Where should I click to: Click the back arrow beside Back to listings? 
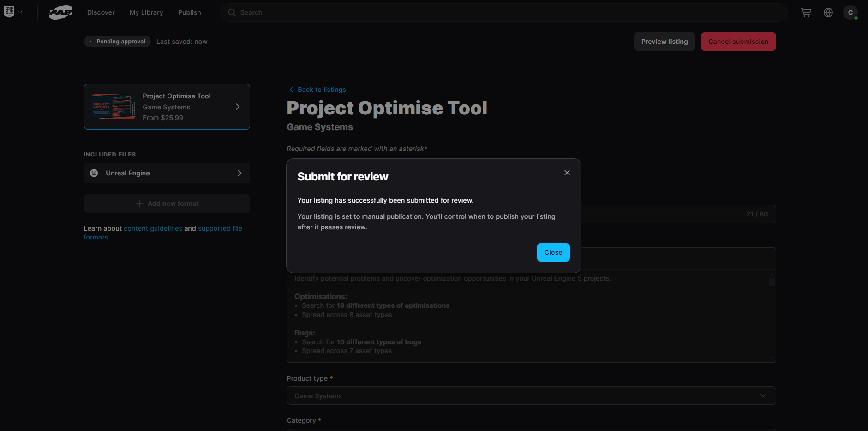pyautogui.click(x=291, y=90)
